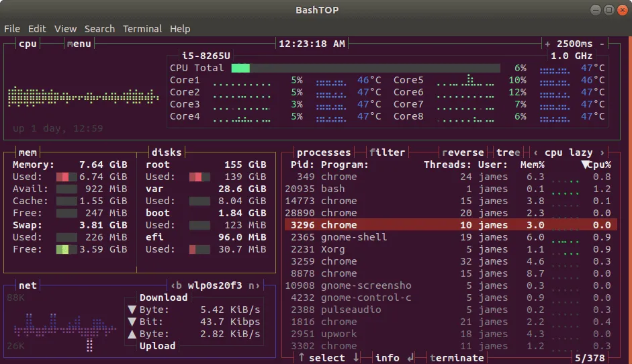Click the CPU history graph
The image size is (632, 364).
coord(83,96)
